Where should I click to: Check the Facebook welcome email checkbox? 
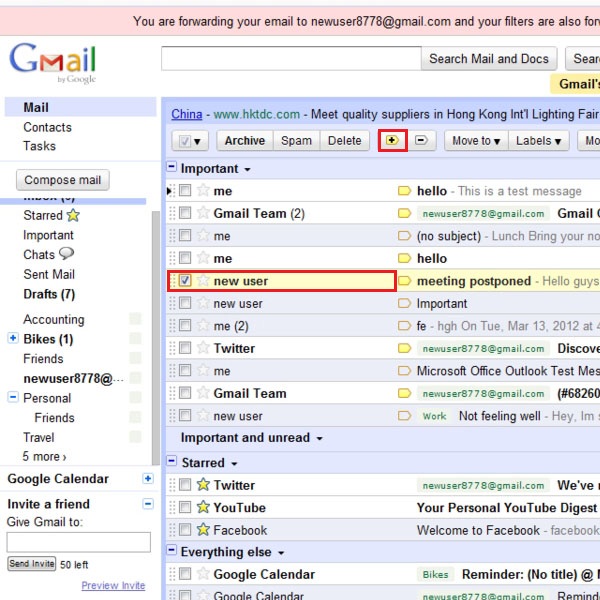pos(185,530)
